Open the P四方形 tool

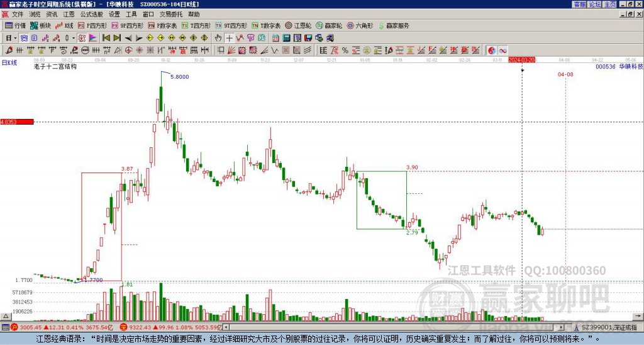[92, 25]
